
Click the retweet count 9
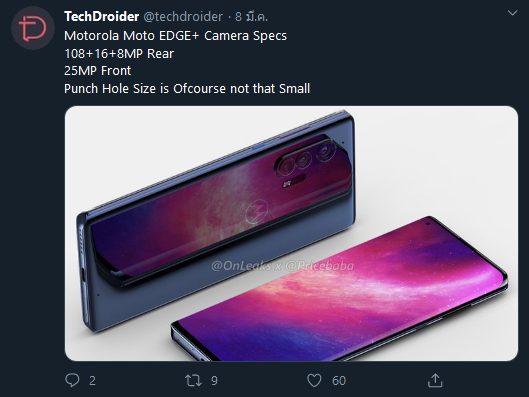click(214, 381)
